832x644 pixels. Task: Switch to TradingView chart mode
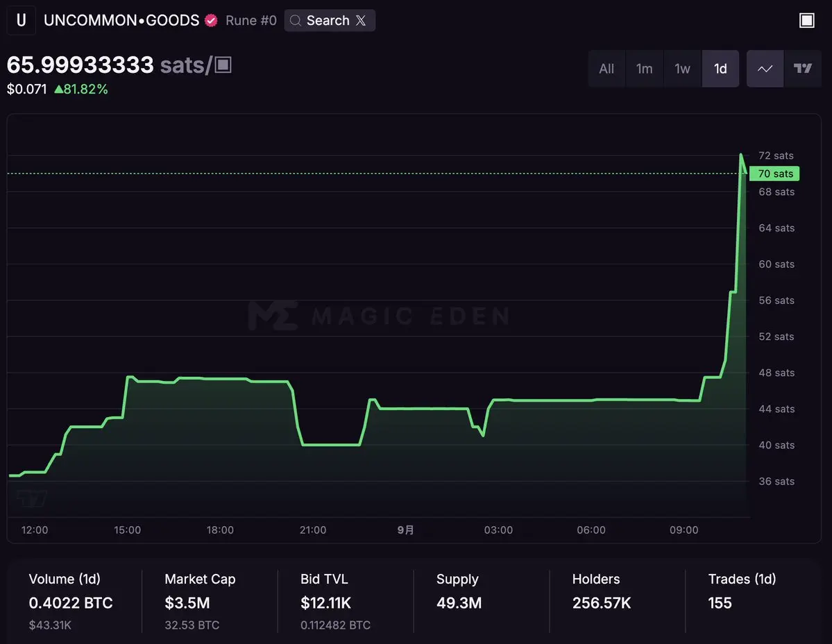click(x=803, y=69)
